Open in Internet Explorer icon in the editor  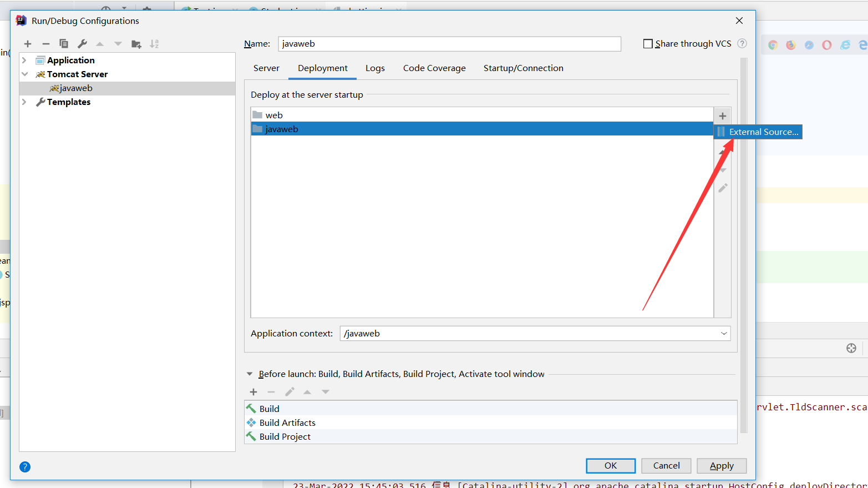[845, 45]
